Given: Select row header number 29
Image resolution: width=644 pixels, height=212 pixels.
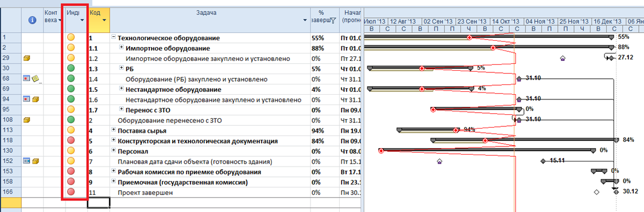Looking at the screenshot, I should tap(11, 59).
